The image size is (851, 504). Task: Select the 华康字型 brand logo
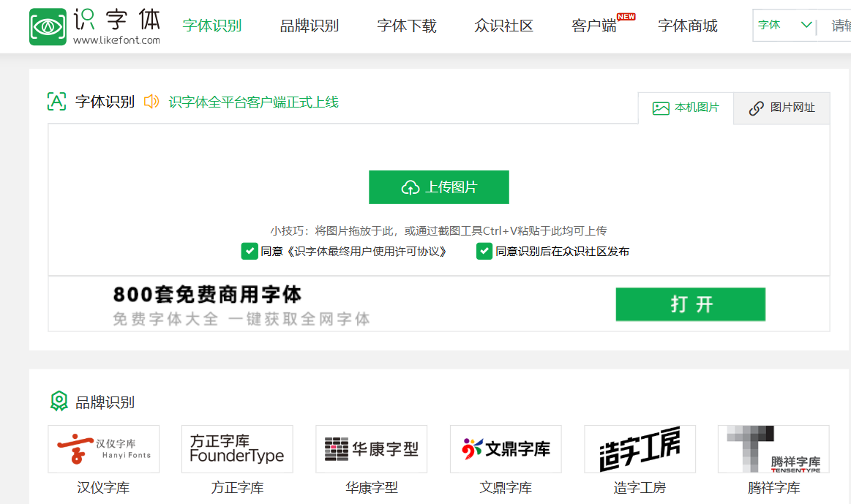coord(371,449)
